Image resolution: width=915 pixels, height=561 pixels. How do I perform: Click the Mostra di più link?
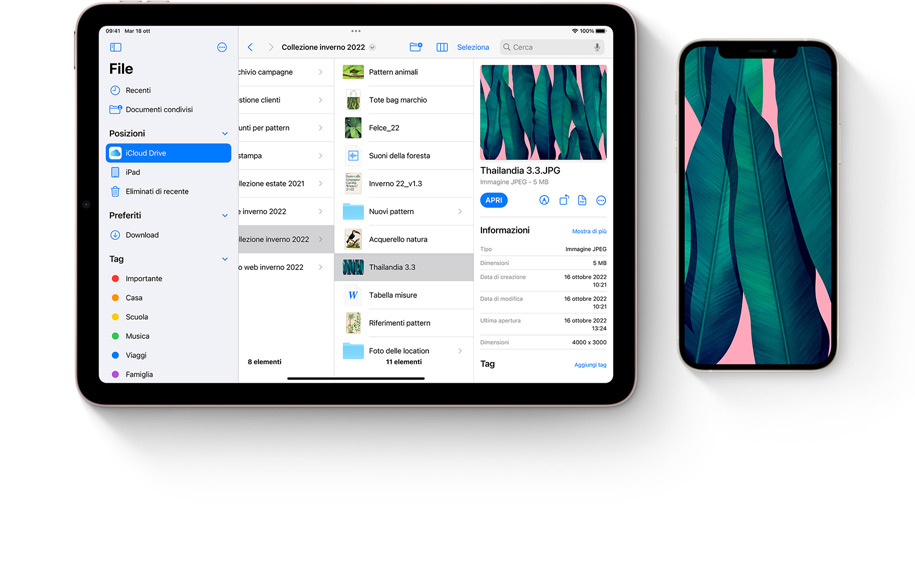[589, 231]
